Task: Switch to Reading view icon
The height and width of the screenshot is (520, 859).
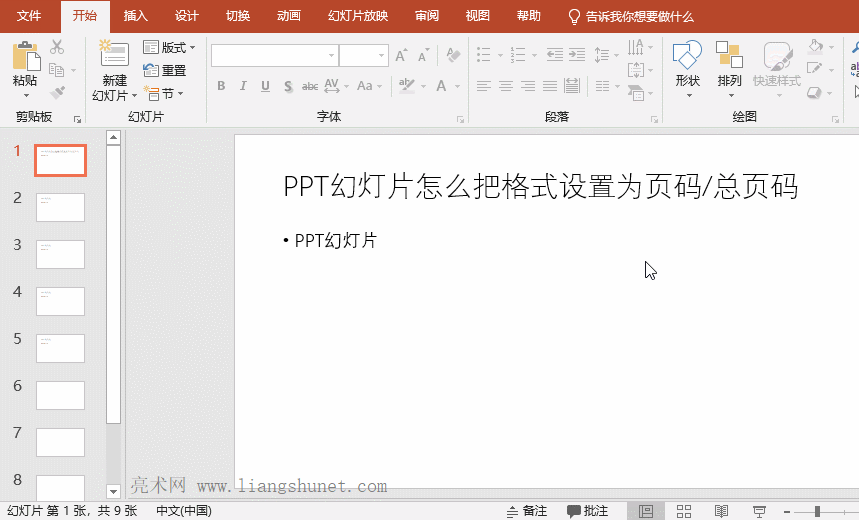Action: 721,511
